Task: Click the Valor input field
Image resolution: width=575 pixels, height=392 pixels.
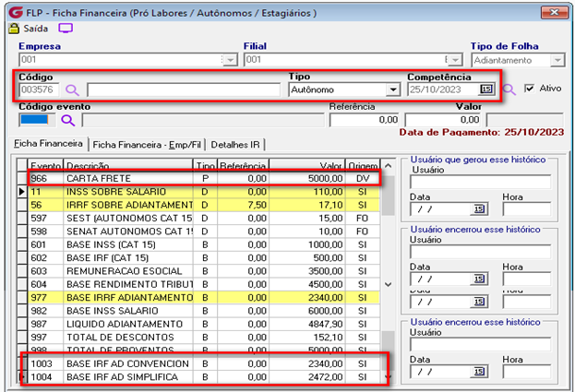Action: [x=443, y=120]
